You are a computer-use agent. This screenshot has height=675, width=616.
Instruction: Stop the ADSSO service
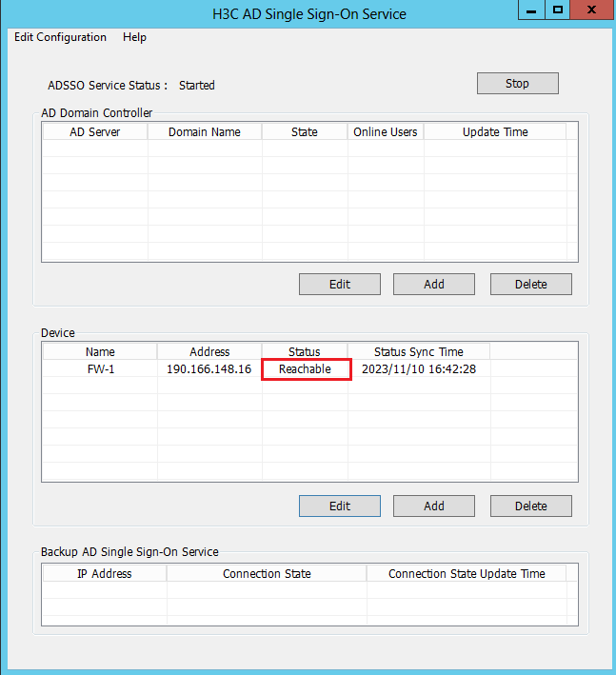[x=517, y=84]
